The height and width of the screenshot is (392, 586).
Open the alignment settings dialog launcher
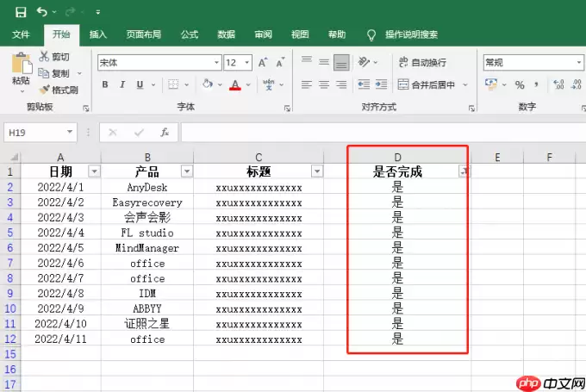(471, 109)
